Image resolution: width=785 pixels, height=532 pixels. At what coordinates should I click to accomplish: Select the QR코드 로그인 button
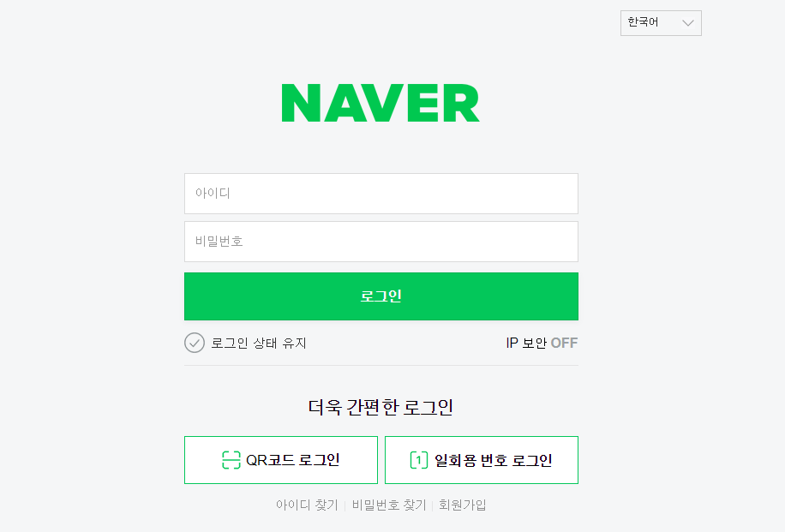[281, 460]
